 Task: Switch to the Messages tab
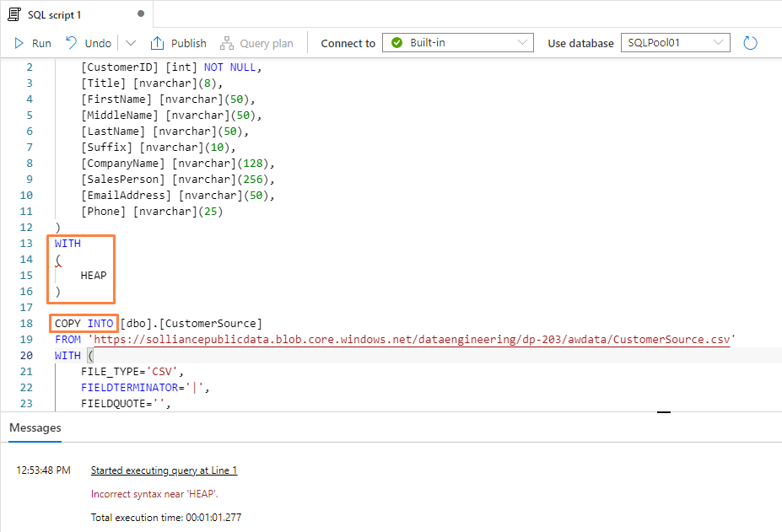click(35, 427)
